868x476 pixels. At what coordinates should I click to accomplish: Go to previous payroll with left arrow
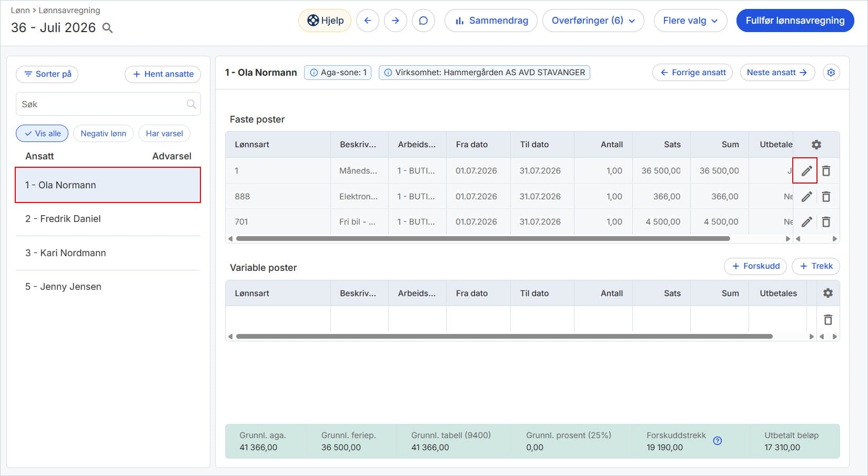pos(368,21)
